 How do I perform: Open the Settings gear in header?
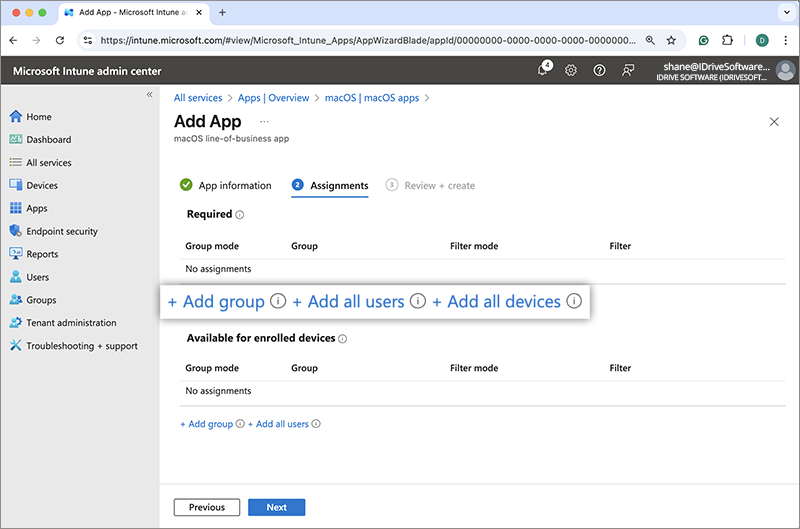pos(571,70)
